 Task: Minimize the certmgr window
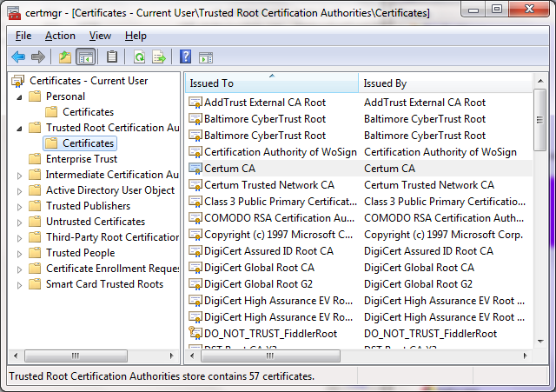pyautogui.click(x=473, y=10)
